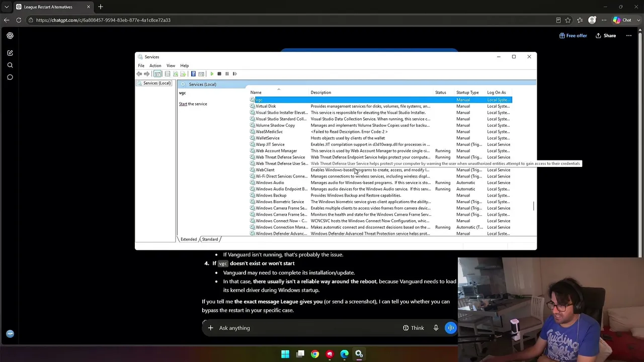
Task: Open the Windows Start menu
Action: click(285, 354)
